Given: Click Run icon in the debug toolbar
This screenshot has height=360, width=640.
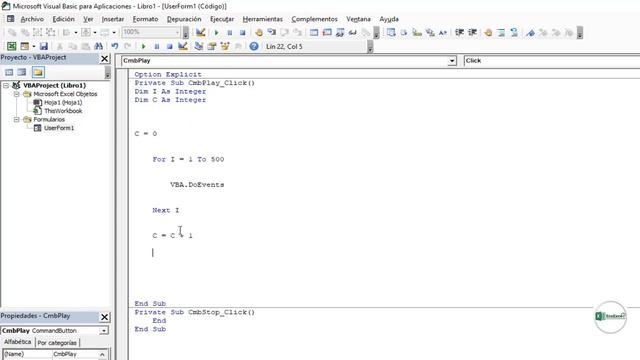Looking at the screenshot, I should 217,32.
